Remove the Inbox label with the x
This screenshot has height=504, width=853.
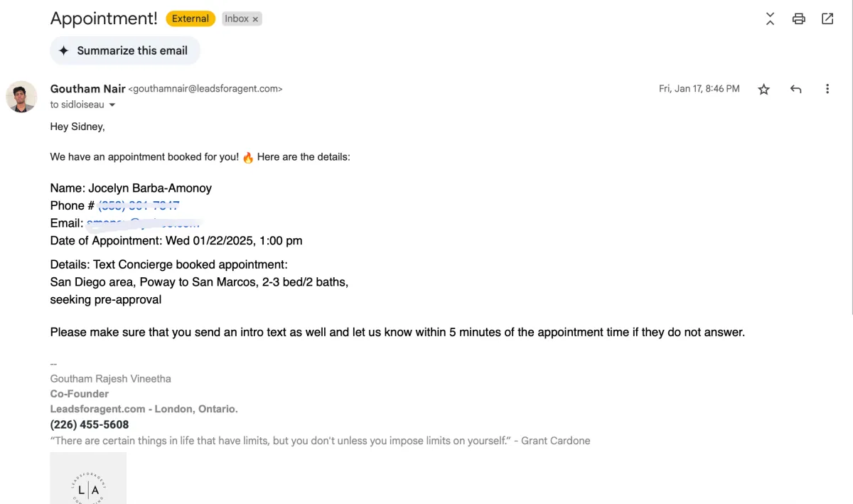tap(255, 20)
